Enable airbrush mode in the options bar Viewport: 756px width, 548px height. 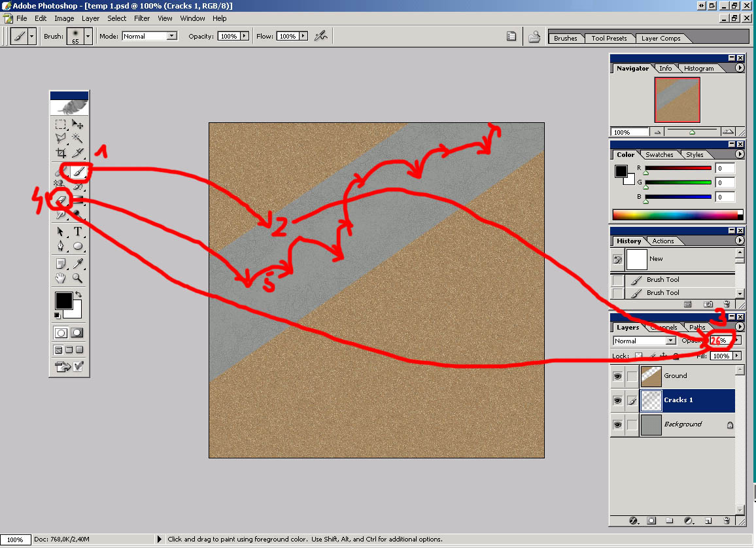[x=320, y=36]
